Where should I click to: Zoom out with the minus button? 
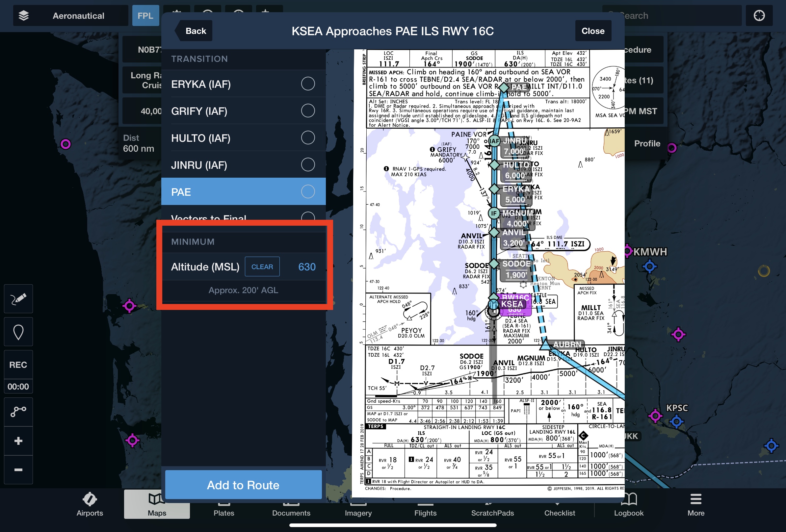tap(18, 470)
